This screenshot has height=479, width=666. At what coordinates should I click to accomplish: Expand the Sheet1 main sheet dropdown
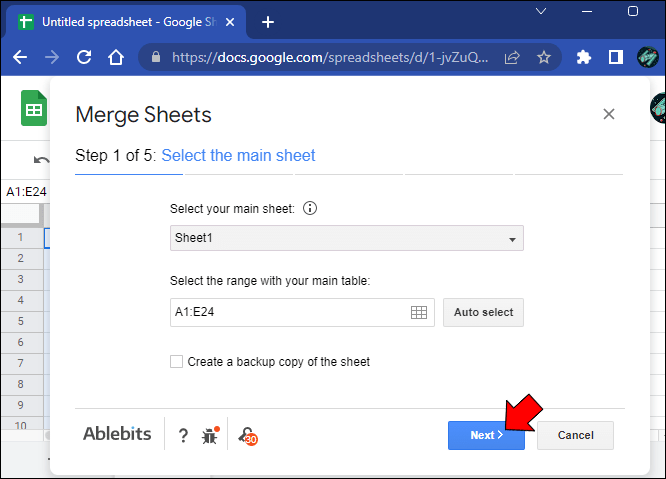(x=347, y=238)
